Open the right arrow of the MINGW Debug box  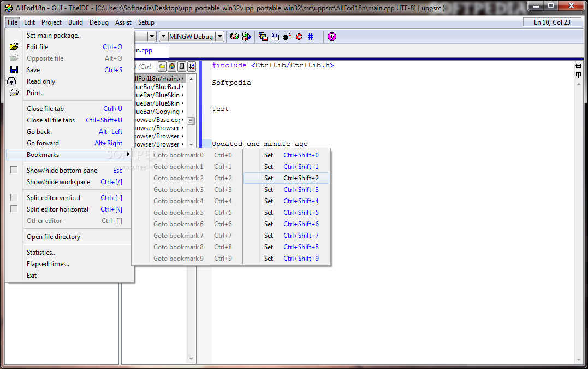pos(220,37)
